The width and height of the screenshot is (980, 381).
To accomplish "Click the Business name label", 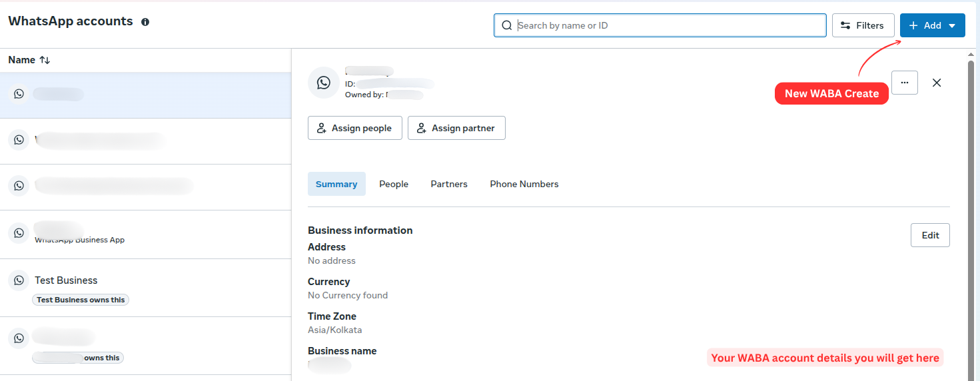I will pos(342,351).
